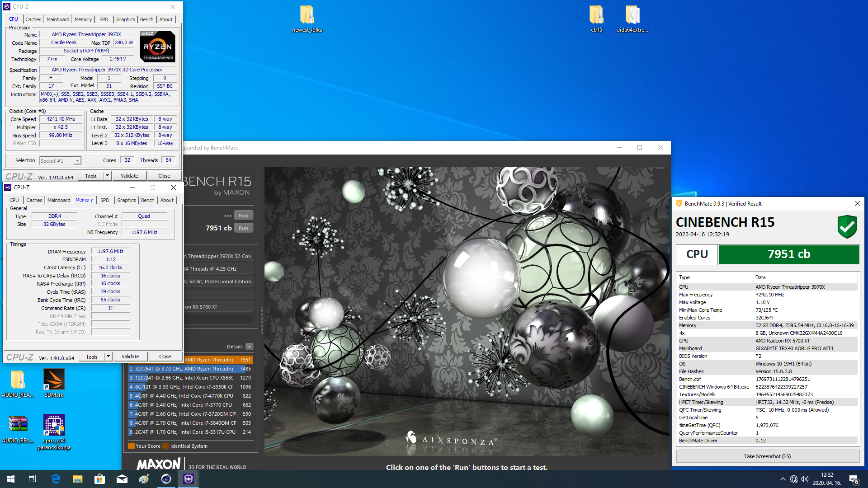Click the DRAM Frequency 1197.6 MHz field
The width and height of the screenshot is (868, 488).
pyautogui.click(x=111, y=251)
